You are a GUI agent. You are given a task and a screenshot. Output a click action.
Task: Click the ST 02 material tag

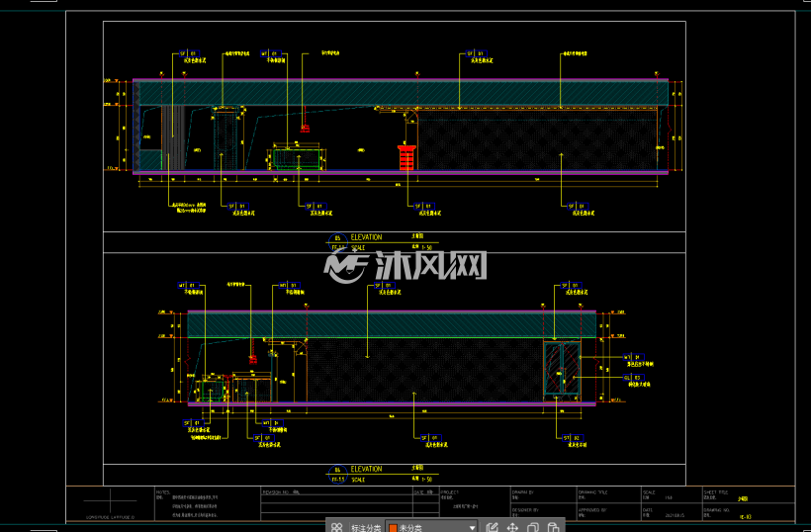(x=573, y=438)
